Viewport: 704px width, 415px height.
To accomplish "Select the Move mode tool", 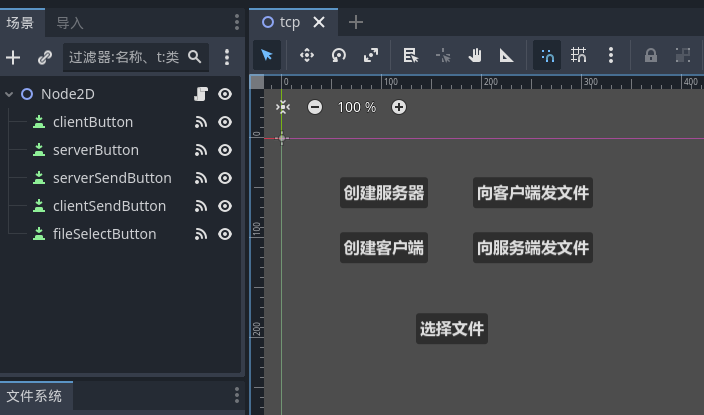I will (307, 56).
